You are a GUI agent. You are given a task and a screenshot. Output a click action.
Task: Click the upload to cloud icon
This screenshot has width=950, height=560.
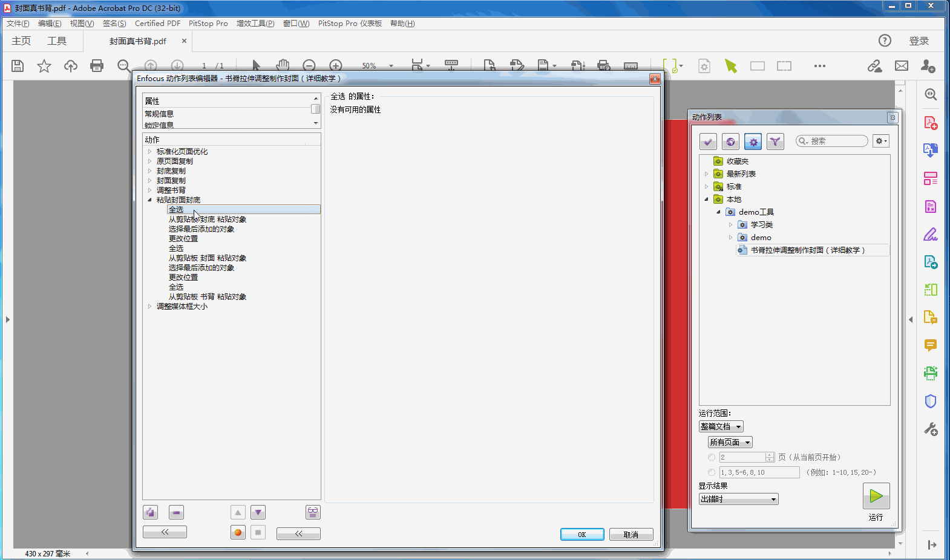tap(71, 66)
